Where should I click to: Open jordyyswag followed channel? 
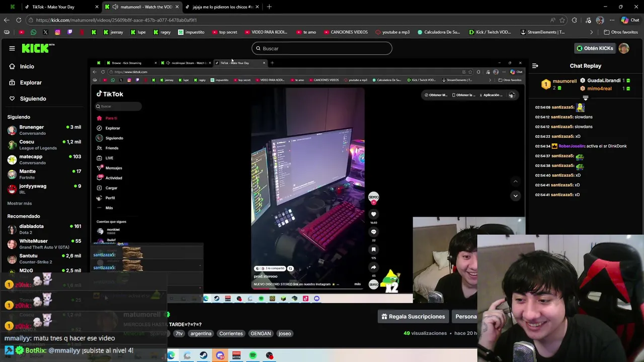44,189
